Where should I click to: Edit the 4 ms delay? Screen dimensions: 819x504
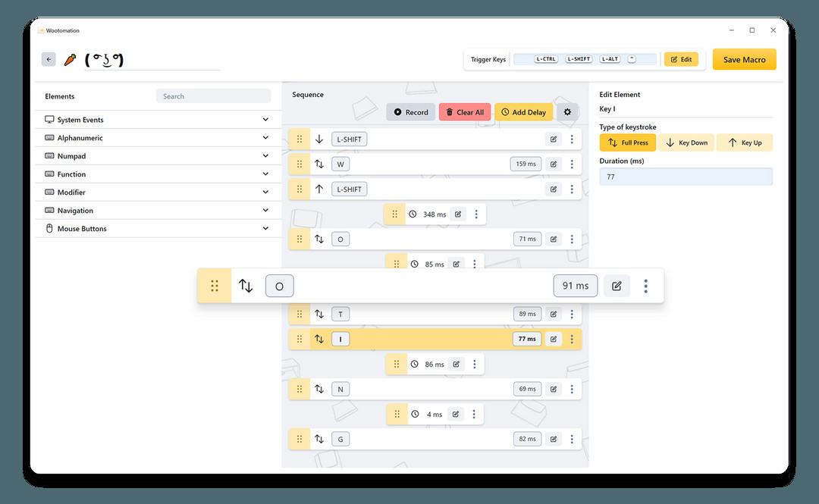tap(456, 414)
